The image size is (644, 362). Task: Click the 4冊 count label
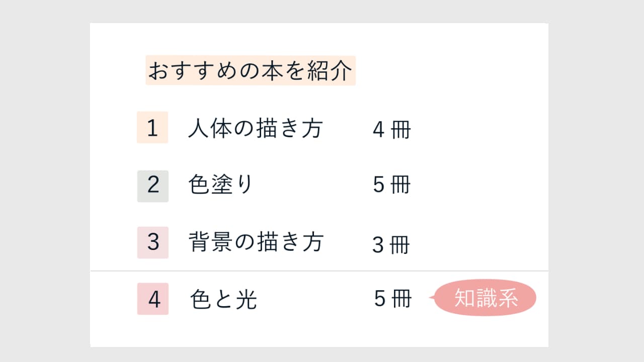coord(392,130)
